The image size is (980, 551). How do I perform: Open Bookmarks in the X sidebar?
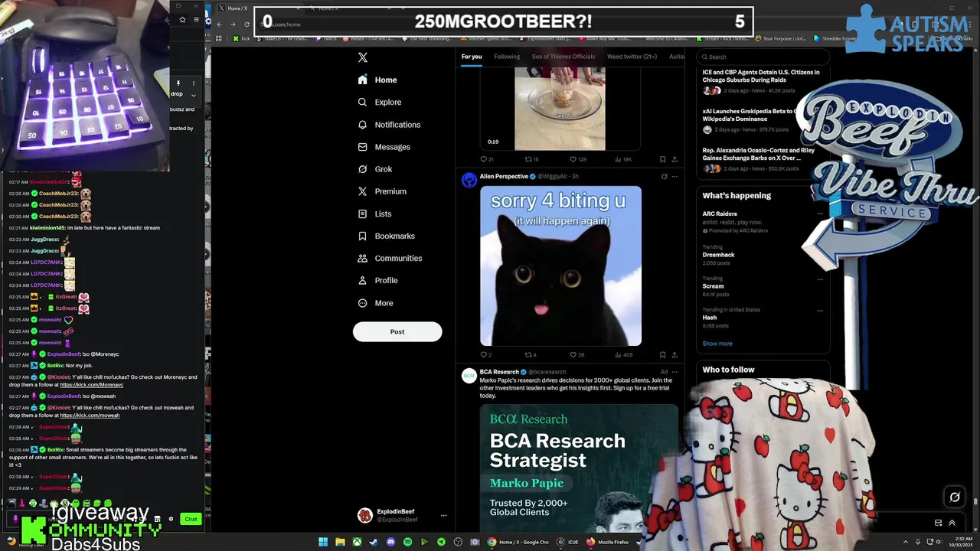(387, 236)
